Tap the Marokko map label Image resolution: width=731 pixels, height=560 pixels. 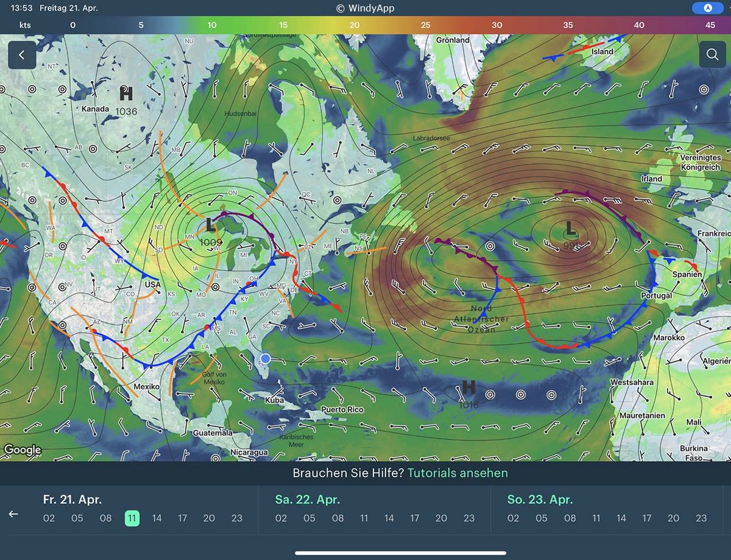tap(669, 338)
